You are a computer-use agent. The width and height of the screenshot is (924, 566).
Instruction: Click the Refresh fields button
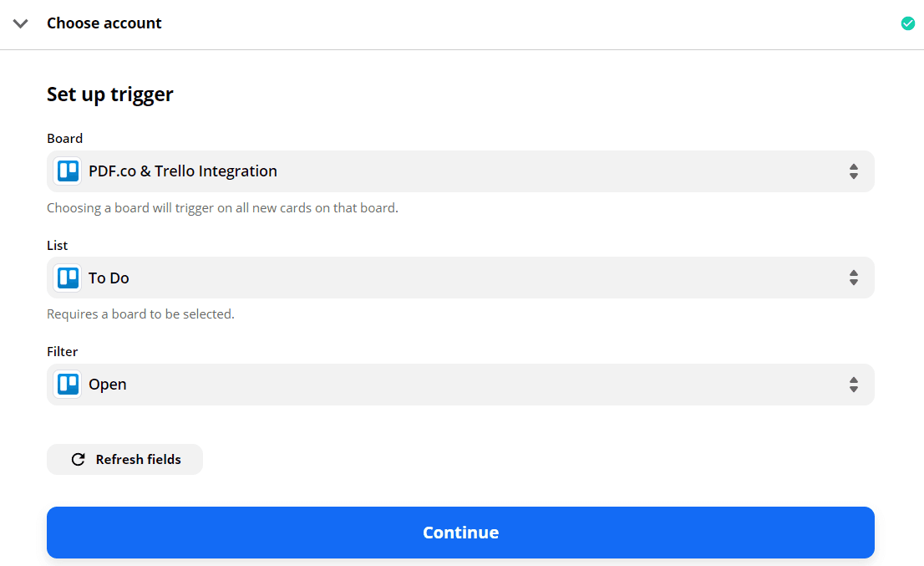click(x=124, y=459)
